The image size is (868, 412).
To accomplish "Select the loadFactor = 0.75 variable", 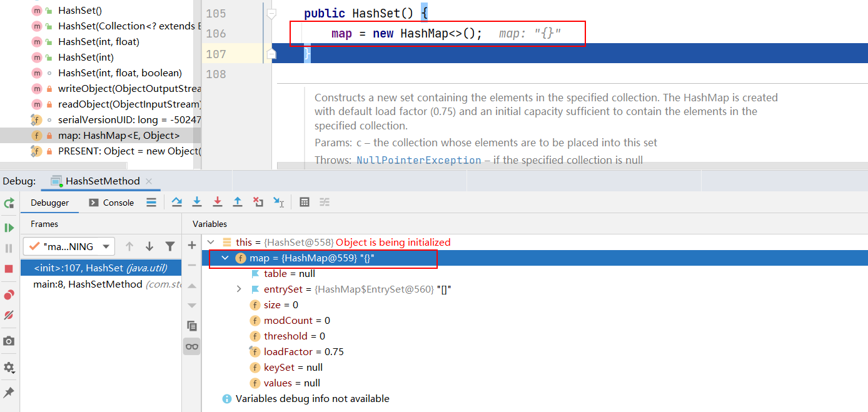I will click(x=296, y=352).
